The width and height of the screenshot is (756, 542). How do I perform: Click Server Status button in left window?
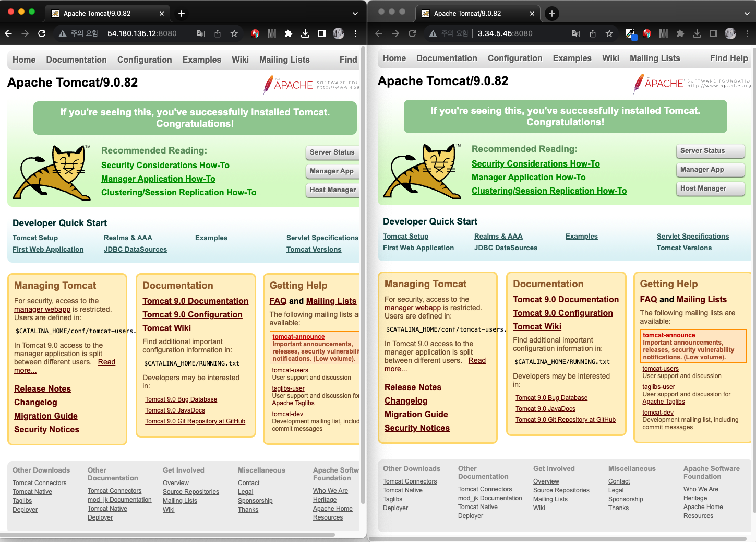click(332, 152)
